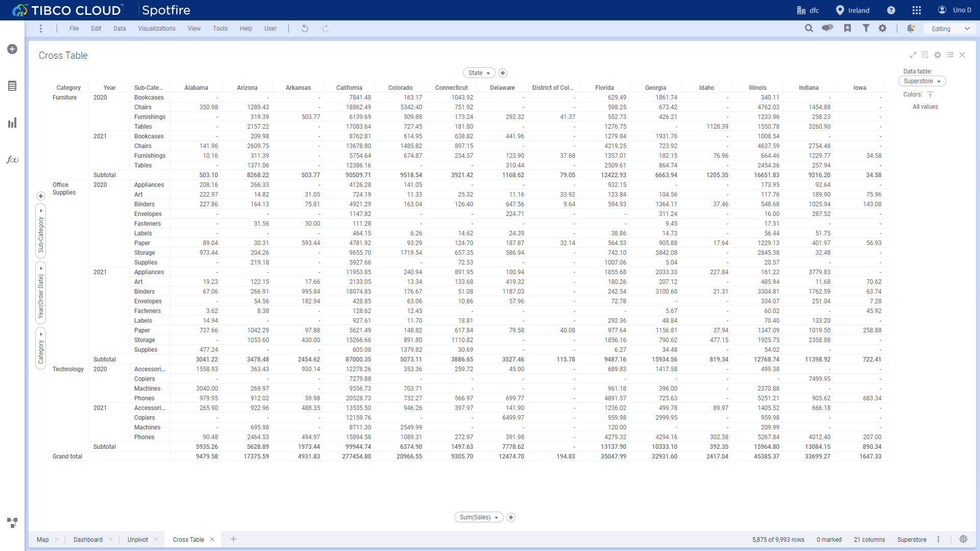Open the State column selector dropdown
980x551 pixels.
pos(479,73)
